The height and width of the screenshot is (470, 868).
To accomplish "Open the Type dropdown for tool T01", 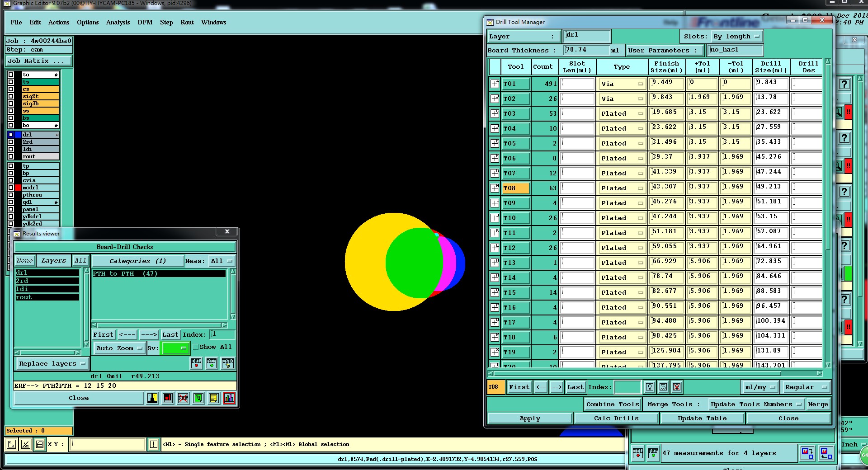I will (x=622, y=84).
